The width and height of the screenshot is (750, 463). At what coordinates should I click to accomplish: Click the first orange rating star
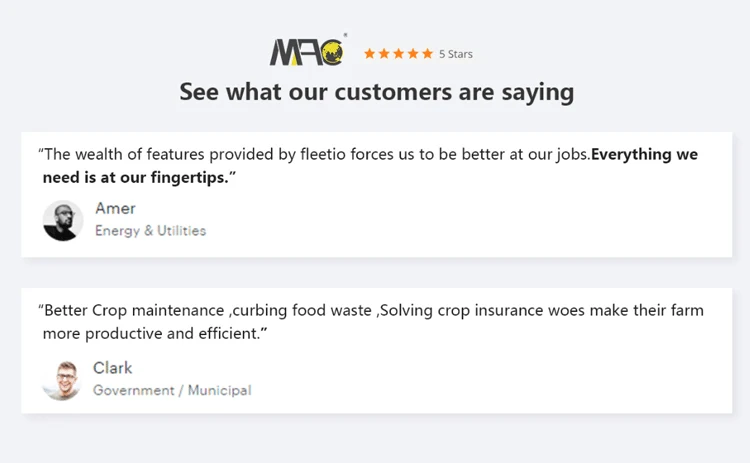coord(369,54)
